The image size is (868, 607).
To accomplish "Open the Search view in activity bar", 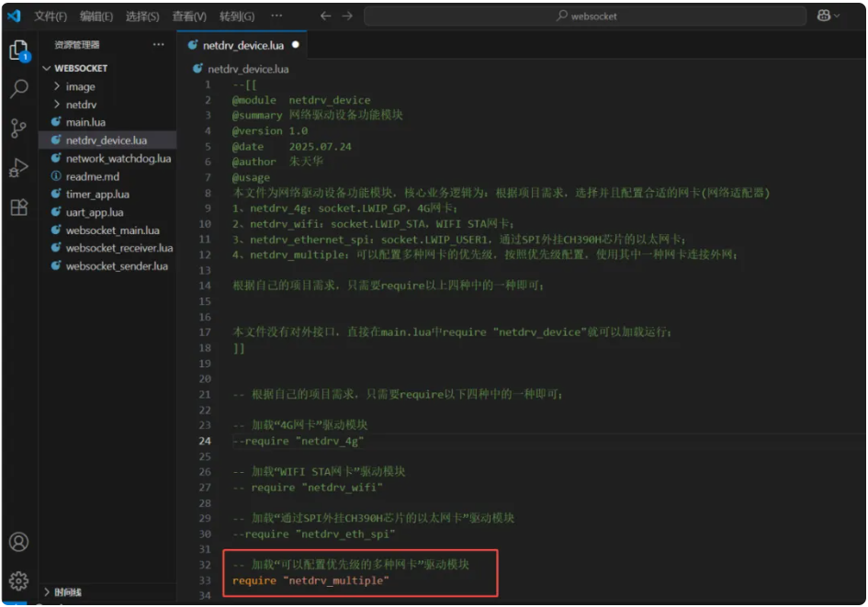I will coord(19,88).
